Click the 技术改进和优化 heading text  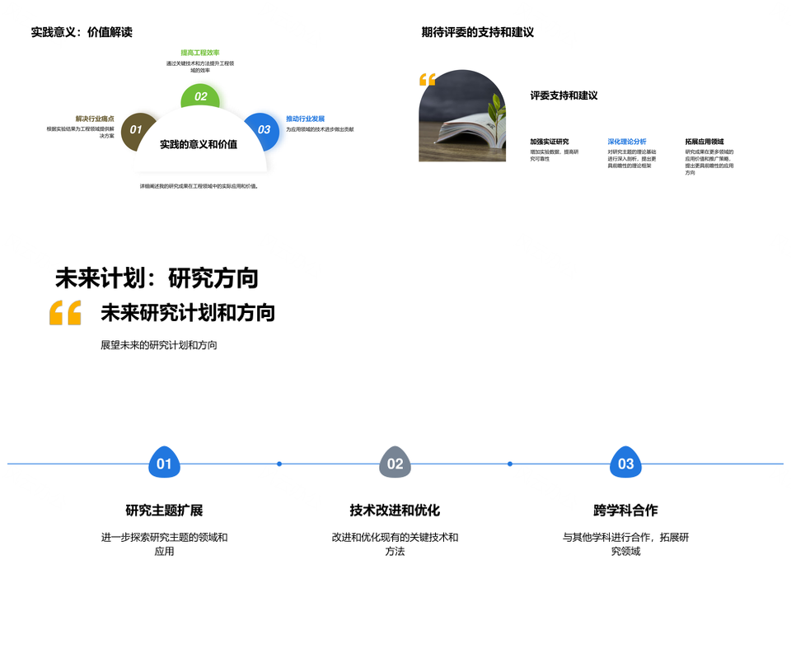(395, 510)
